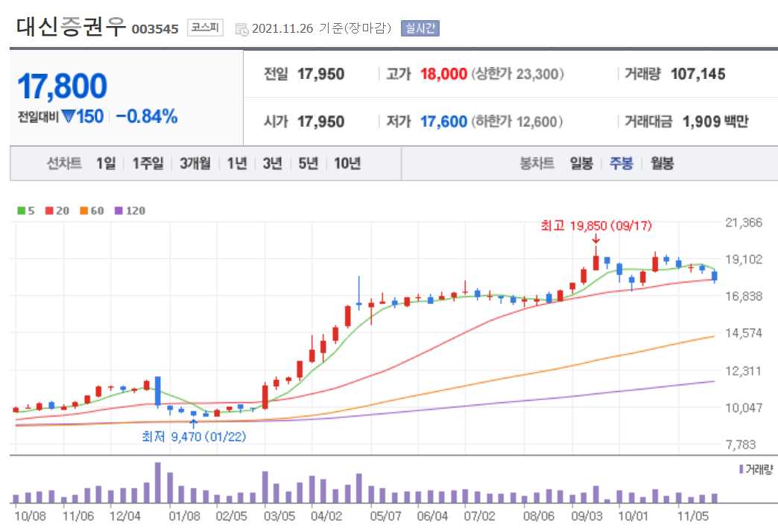
Task: Select the 봉차트 candle chart option
Action: pyautogui.click(x=538, y=162)
